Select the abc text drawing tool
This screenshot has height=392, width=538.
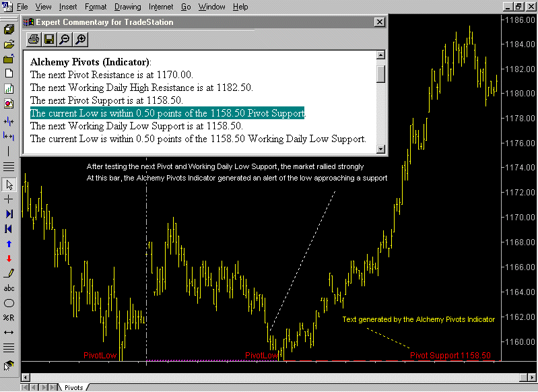9,288
